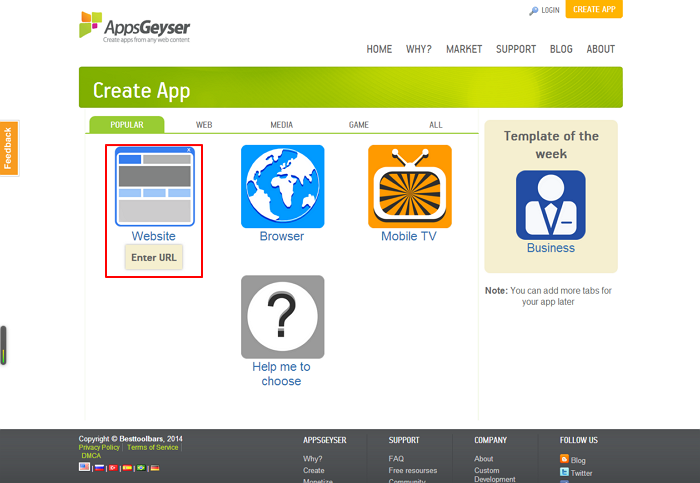The width and height of the screenshot is (700, 483).
Task: Click the Twitter bird icon in footer
Action: coord(564,472)
